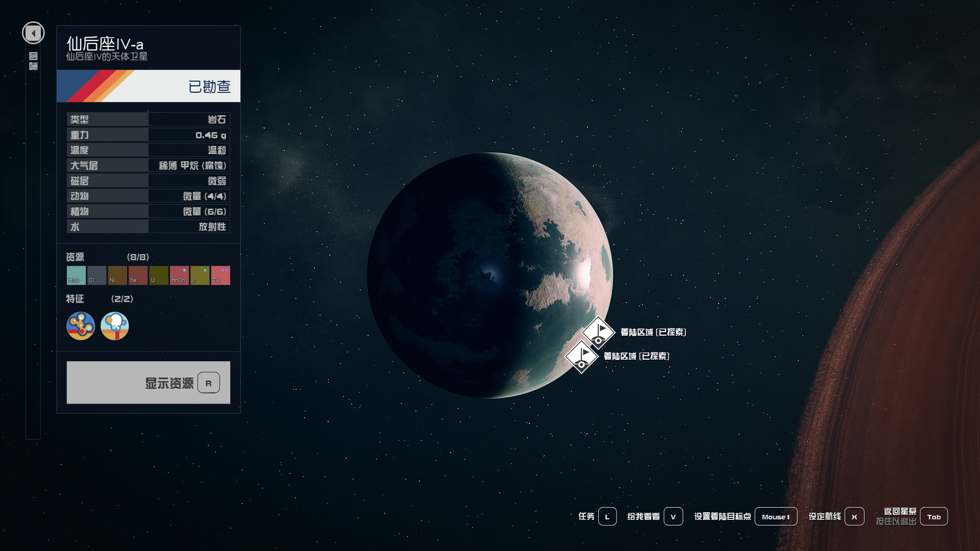Click the 大气层 atmosphere row
980x551 pixels.
(x=149, y=165)
